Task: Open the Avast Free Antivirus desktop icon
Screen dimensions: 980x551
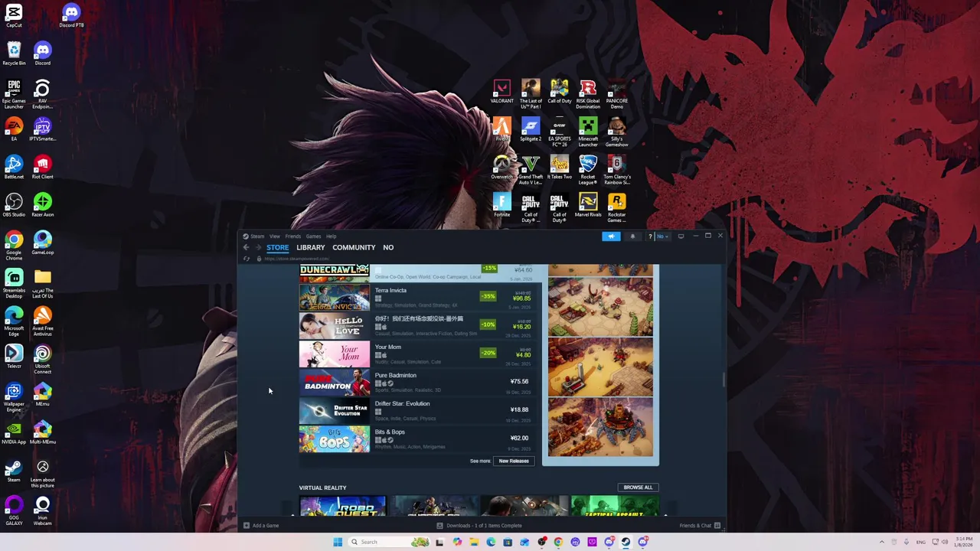Action: point(42,321)
